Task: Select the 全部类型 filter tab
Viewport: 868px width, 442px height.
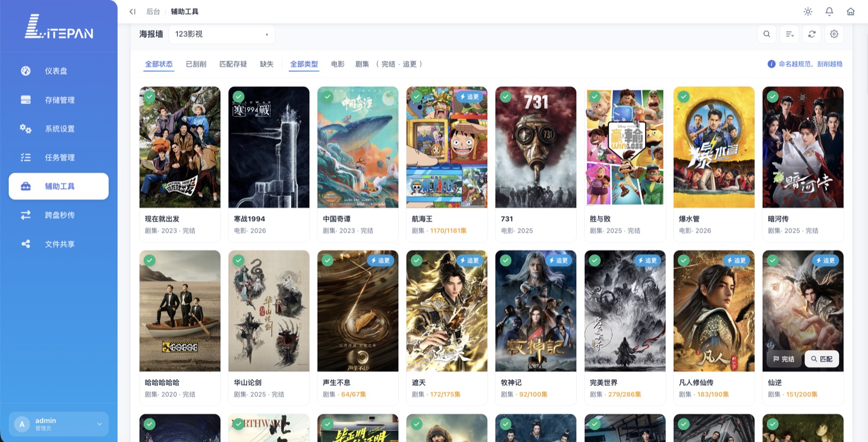Action: (304, 64)
